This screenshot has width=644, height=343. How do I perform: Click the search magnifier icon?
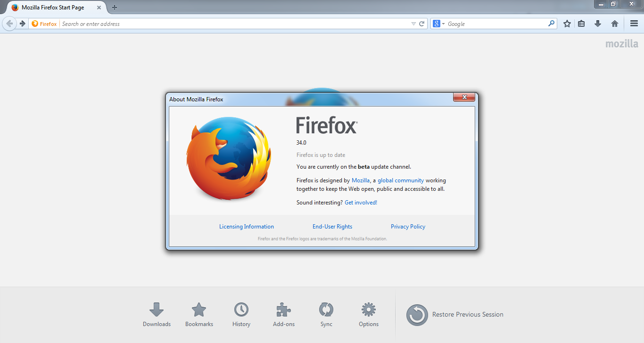pyautogui.click(x=551, y=24)
